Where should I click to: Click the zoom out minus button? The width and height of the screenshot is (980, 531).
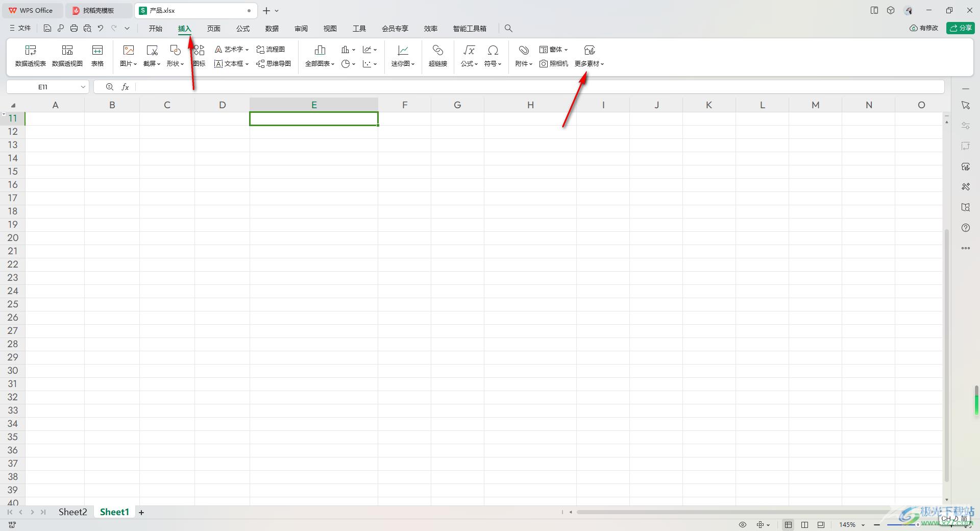coord(877,525)
